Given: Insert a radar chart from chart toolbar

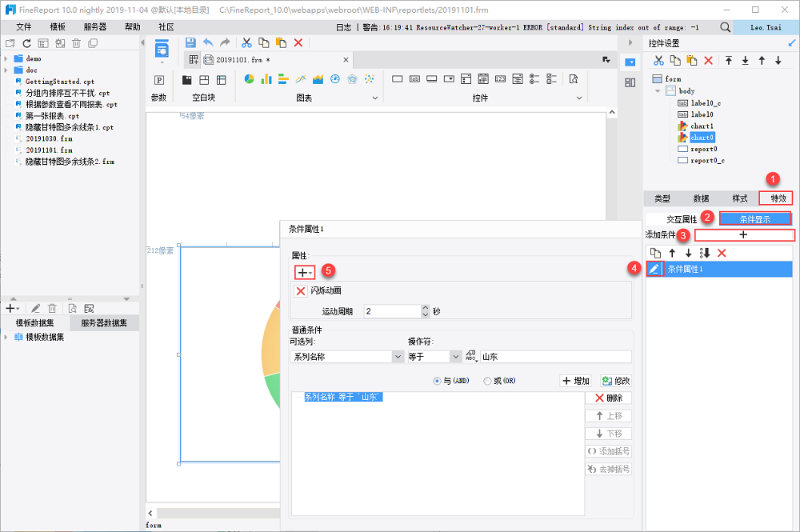Looking at the screenshot, I should pos(353,79).
